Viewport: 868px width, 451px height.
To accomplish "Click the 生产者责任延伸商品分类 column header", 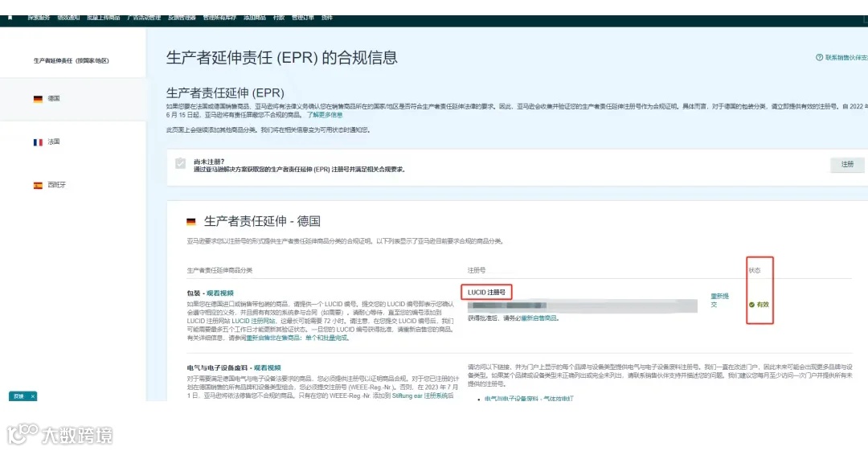I will 219,270.
